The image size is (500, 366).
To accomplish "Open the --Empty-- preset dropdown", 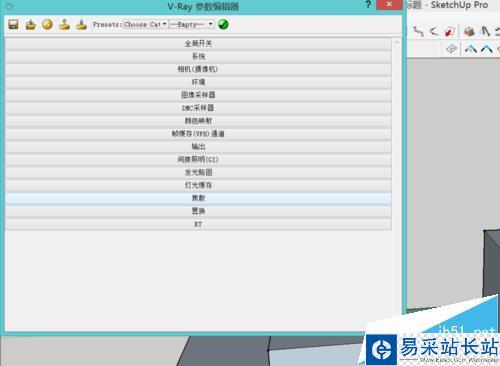I will (191, 24).
